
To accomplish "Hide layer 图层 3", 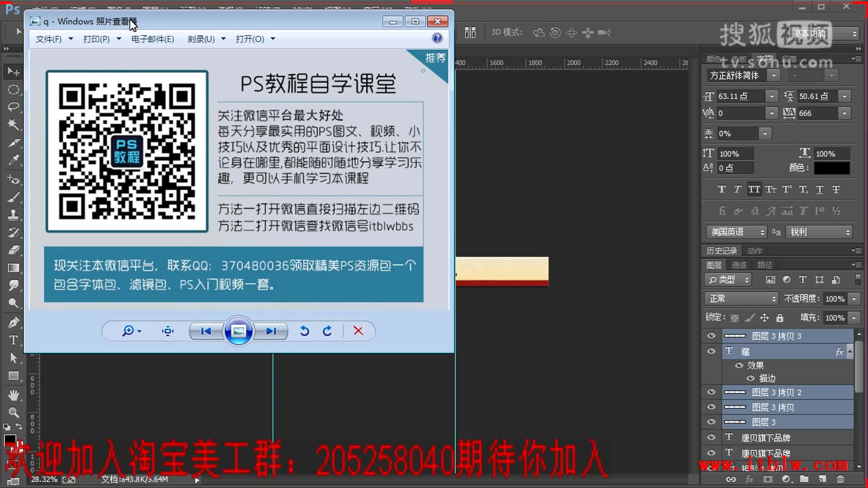I will tap(711, 422).
